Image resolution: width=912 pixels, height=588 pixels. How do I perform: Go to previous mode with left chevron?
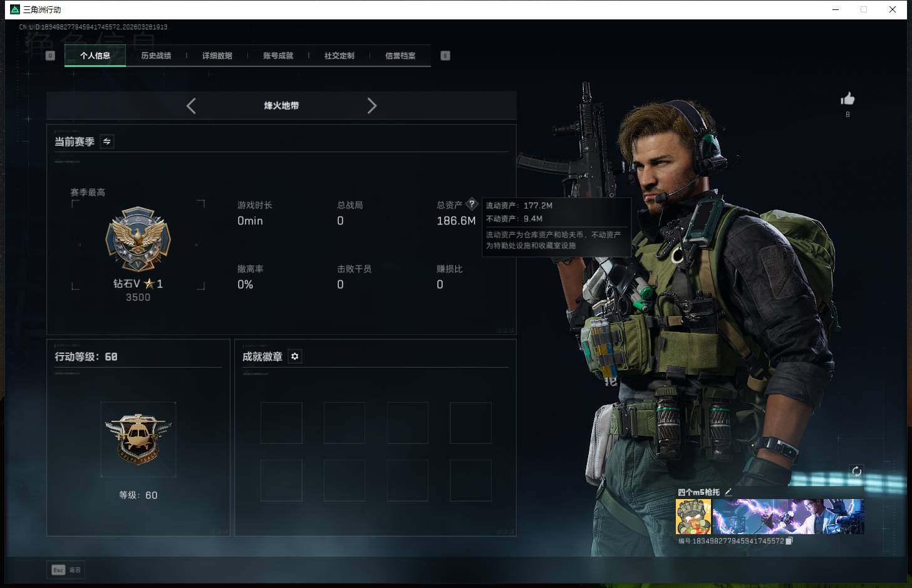[x=191, y=106]
